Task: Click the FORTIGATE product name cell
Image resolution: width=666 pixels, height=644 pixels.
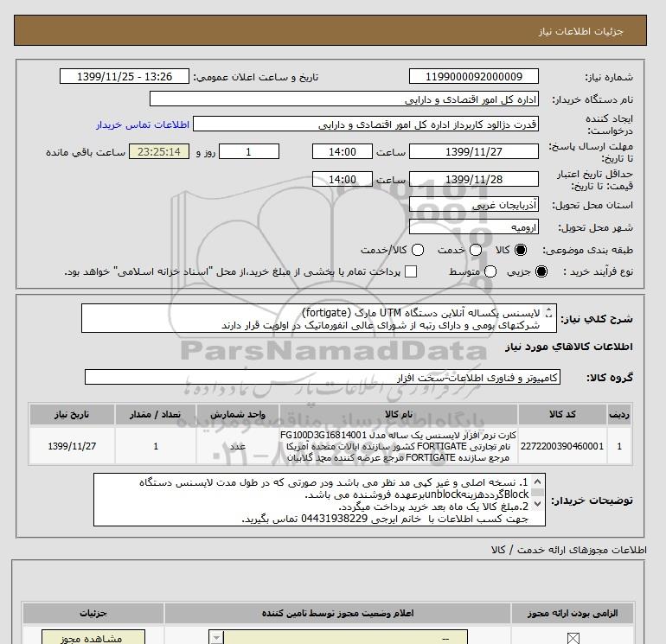Action: tap(399, 446)
